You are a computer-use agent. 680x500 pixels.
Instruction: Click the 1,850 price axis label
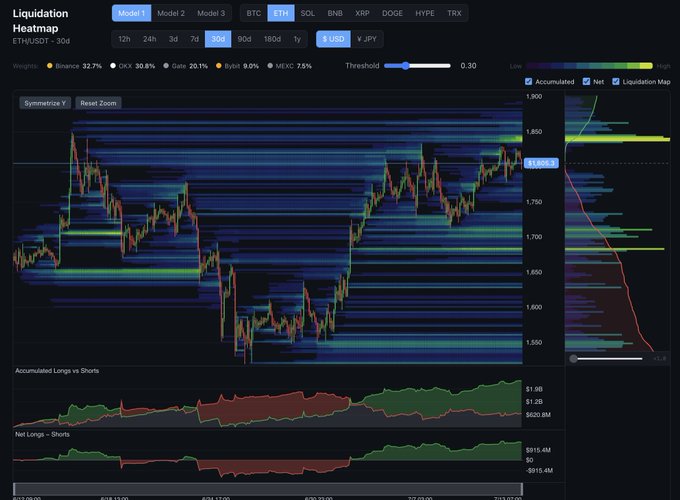tap(534, 132)
